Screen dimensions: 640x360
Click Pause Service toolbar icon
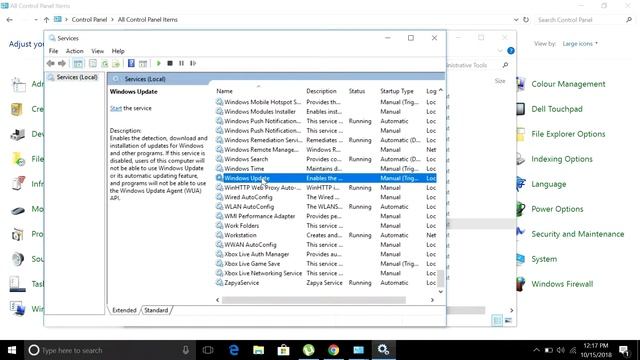pos(181,63)
